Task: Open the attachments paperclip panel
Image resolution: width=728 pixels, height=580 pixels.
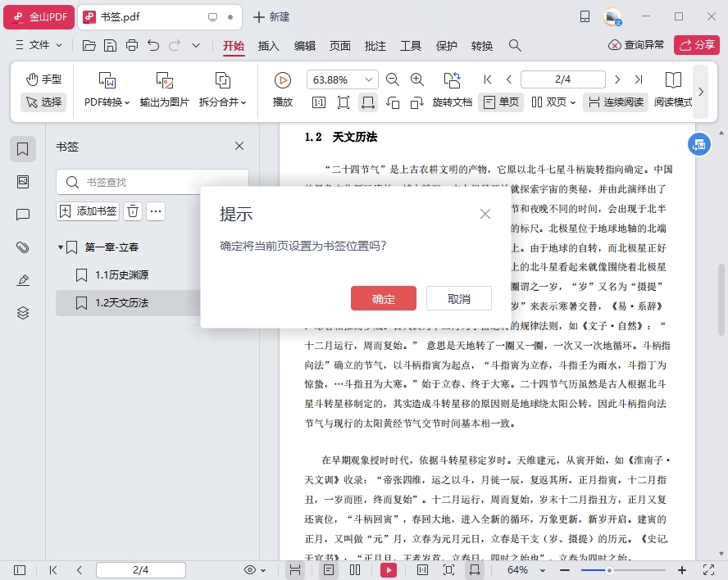Action: (23, 247)
